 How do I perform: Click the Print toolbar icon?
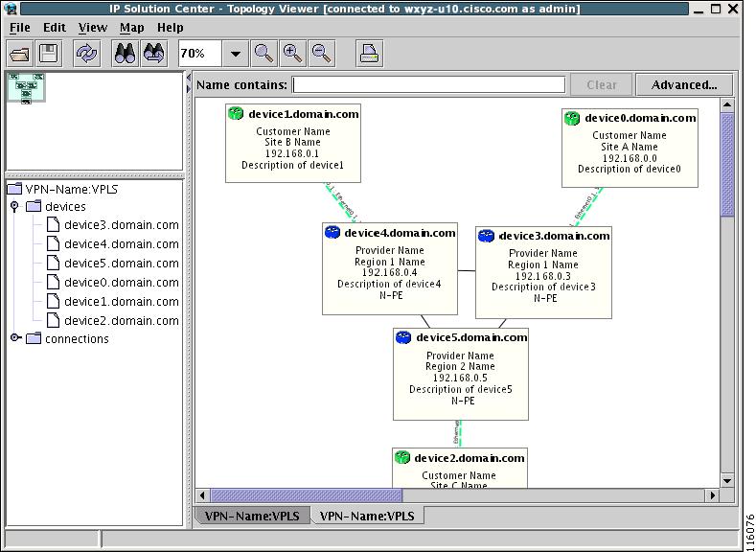[370, 53]
